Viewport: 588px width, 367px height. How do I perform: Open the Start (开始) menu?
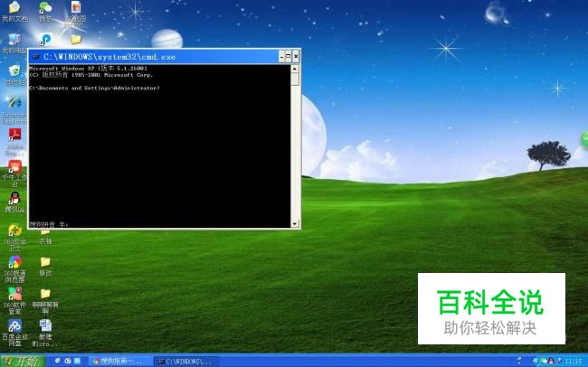[x=23, y=361]
